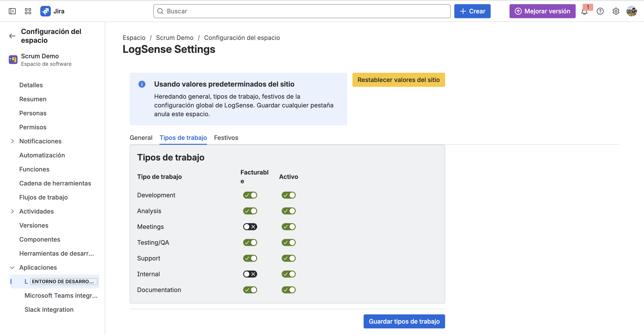644x335 pixels.
Task: Open Microsoft Teams integration app
Action: (61, 296)
